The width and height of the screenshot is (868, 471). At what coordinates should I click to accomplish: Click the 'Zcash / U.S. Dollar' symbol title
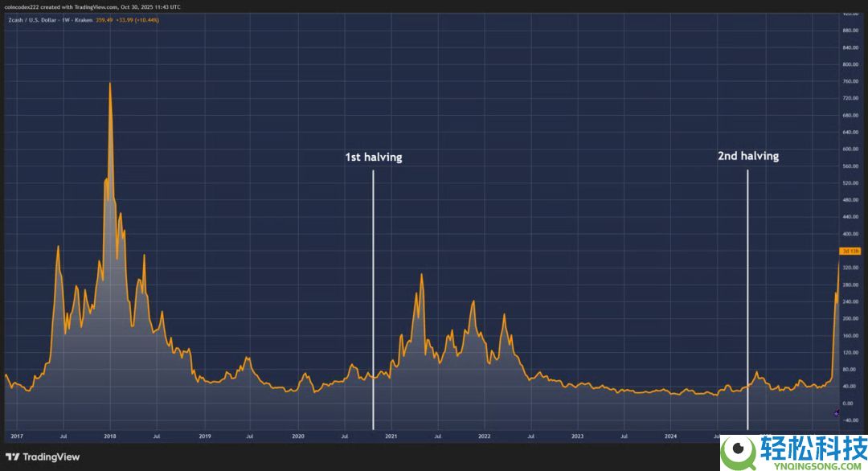click(32, 20)
